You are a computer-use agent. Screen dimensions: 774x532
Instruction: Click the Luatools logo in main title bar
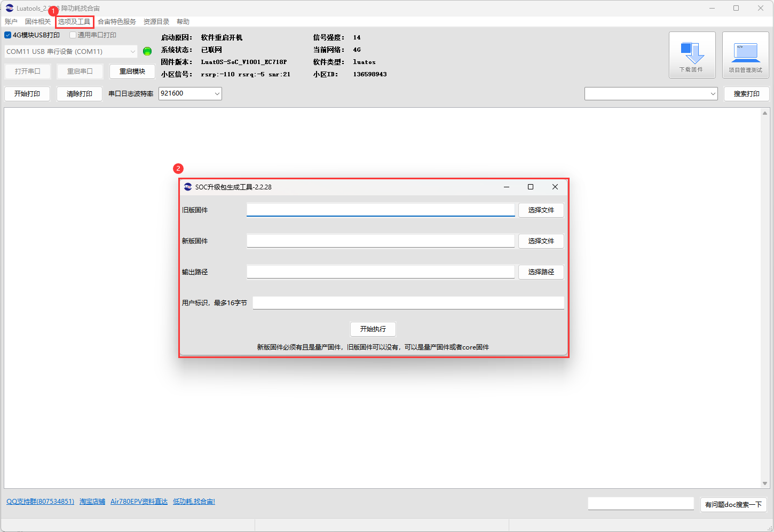pos(10,8)
